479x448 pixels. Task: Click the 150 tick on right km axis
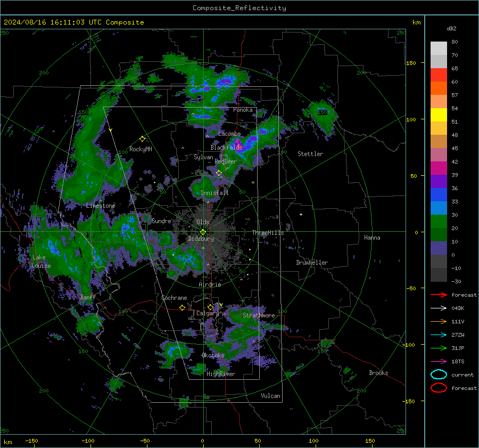coord(411,63)
